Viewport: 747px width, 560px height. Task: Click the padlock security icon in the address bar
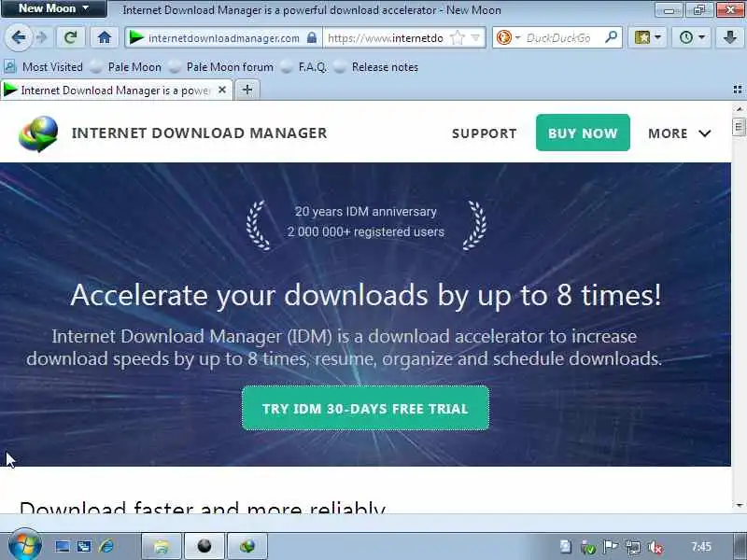point(312,37)
